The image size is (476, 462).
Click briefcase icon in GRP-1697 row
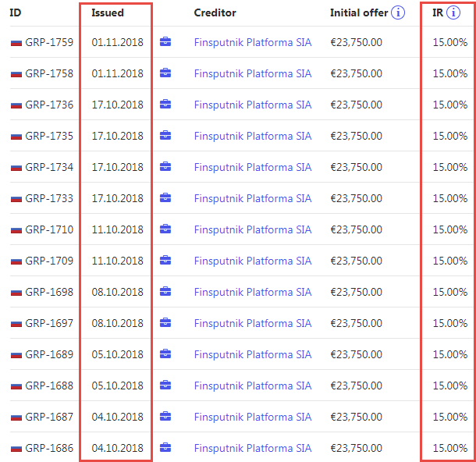pos(165,322)
